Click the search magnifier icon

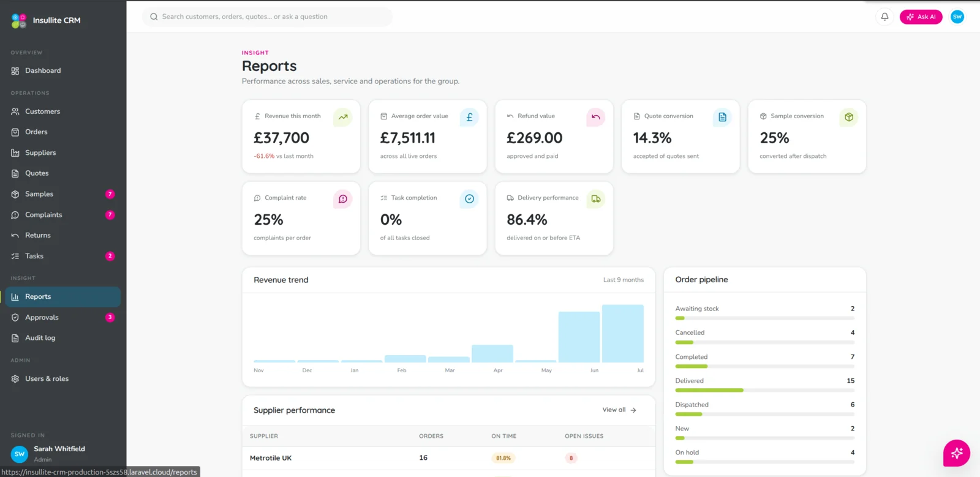154,17
